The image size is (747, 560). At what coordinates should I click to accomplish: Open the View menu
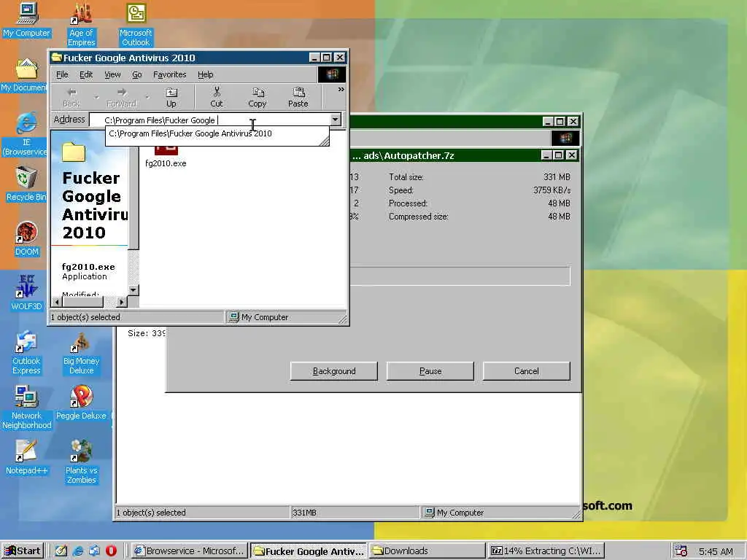click(x=112, y=74)
